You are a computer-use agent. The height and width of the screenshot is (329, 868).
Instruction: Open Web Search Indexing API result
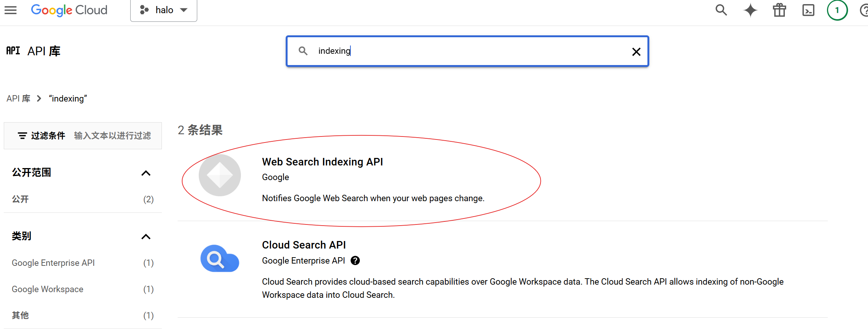(322, 162)
